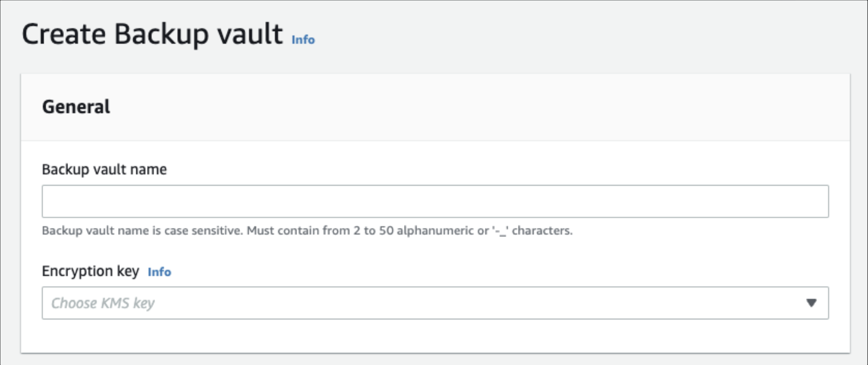
Task: Select the General section heading
Action: [76, 107]
